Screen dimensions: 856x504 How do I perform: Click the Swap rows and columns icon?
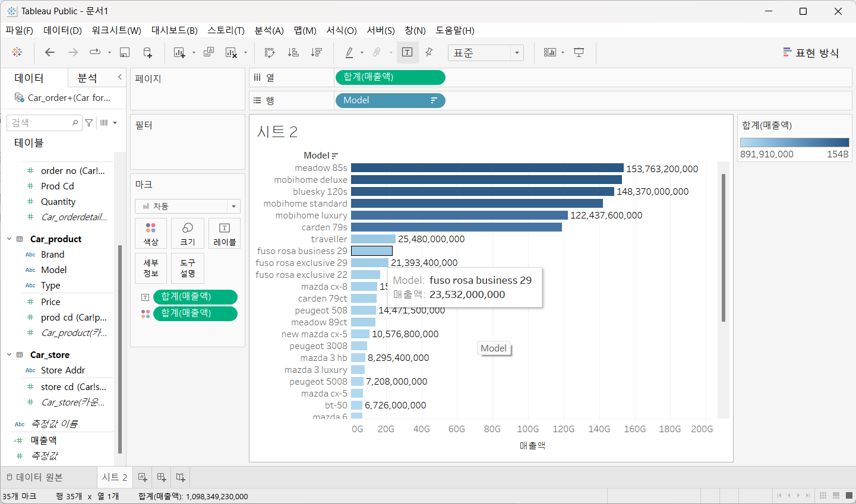tap(270, 52)
